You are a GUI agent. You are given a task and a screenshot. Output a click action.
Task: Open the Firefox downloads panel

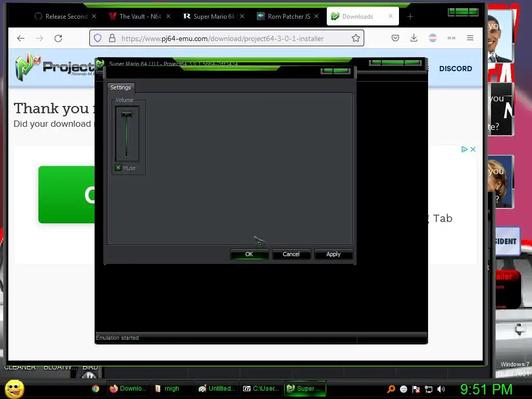[x=414, y=38]
